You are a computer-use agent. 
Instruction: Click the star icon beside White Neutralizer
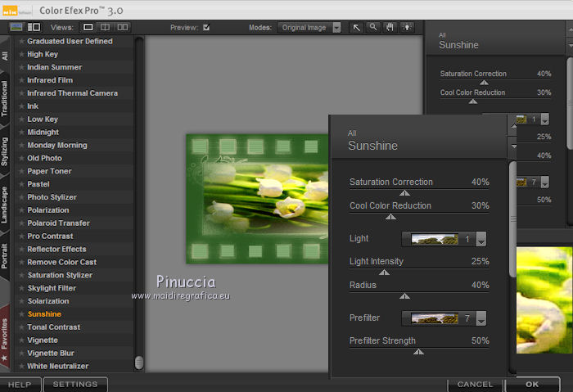21,366
